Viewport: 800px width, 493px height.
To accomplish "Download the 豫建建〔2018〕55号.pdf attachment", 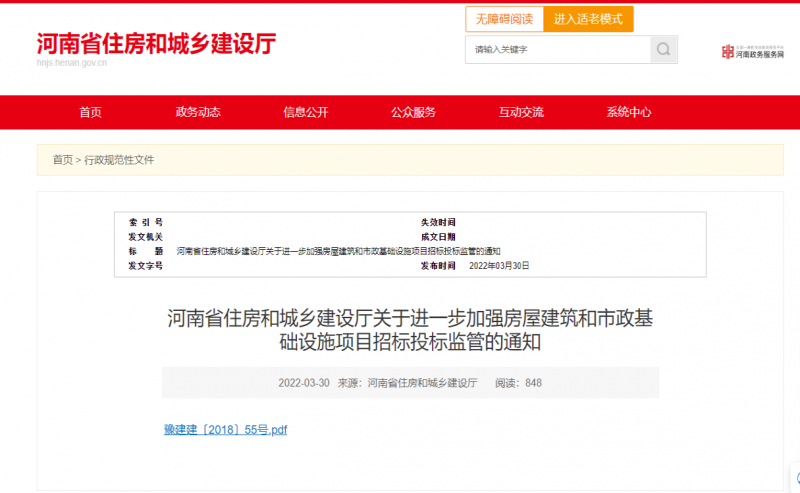I will pyautogui.click(x=226, y=430).
